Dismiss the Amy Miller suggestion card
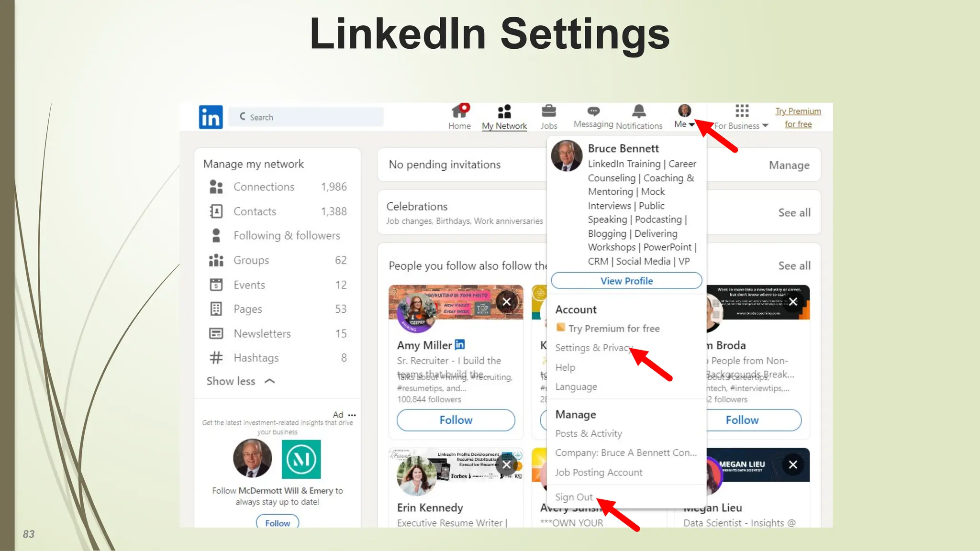980x551 pixels. [x=507, y=302]
